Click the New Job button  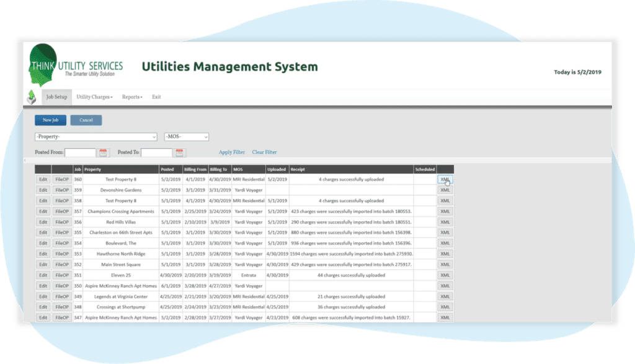click(50, 120)
